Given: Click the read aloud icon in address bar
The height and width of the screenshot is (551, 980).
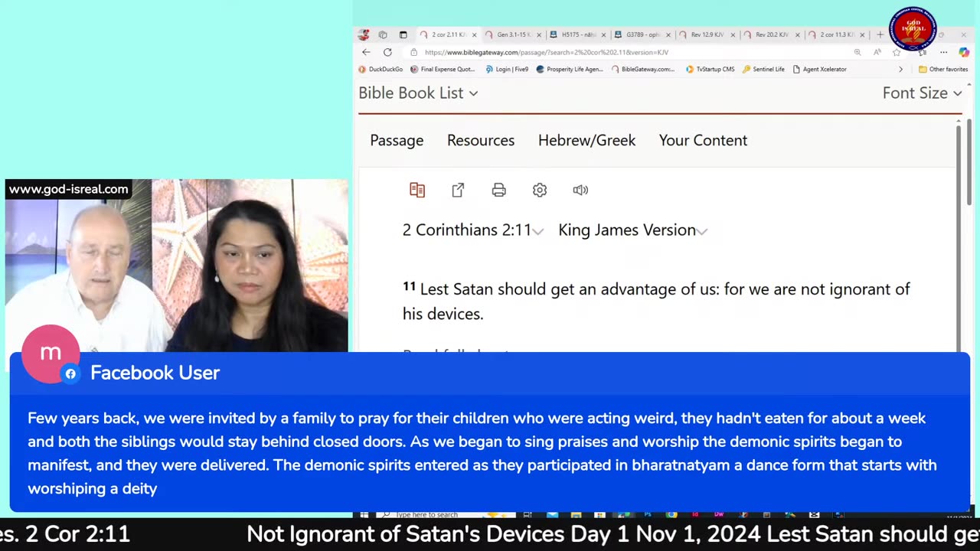Looking at the screenshot, I should click(x=877, y=52).
